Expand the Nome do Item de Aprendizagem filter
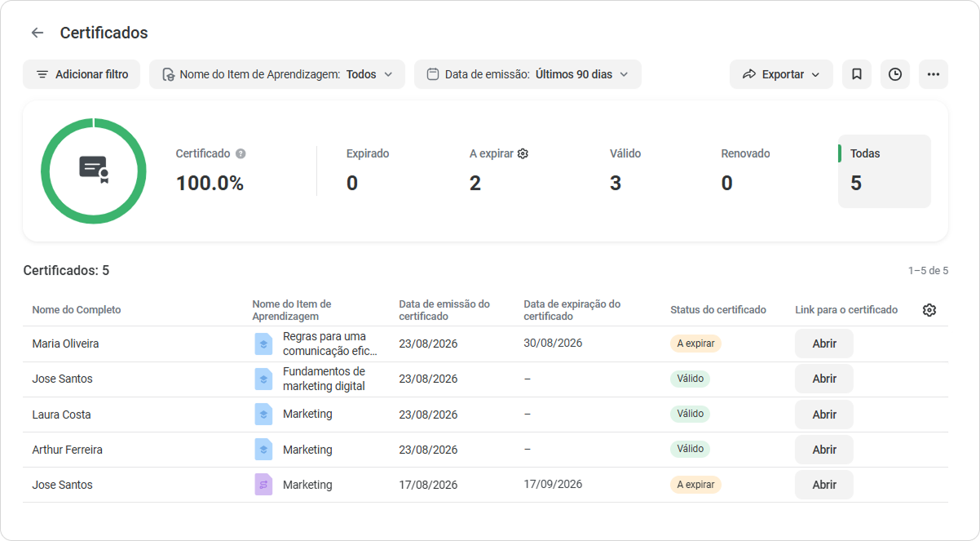980x541 pixels. coord(277,74)
